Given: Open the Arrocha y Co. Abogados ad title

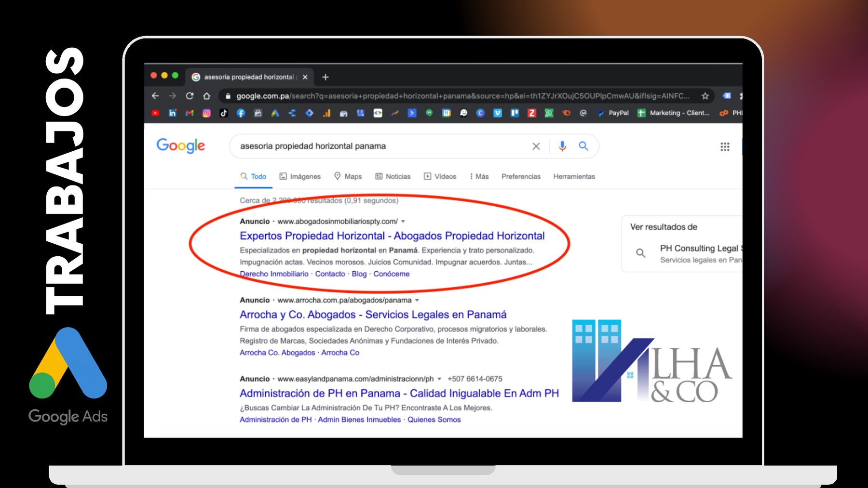Looking at the screenshot, I should coord(373,315).
